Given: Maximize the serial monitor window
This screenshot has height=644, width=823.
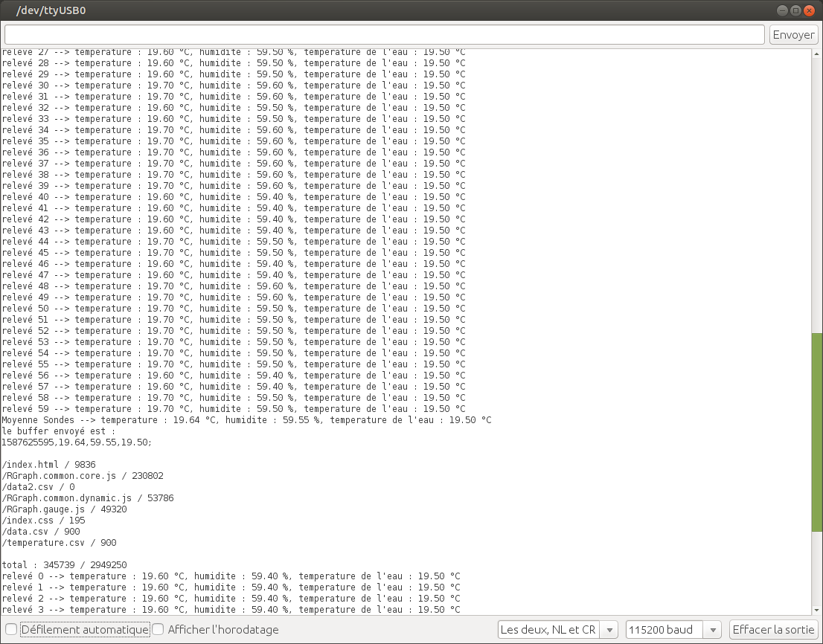Looking at the screenshot, I should pos(795,10).
